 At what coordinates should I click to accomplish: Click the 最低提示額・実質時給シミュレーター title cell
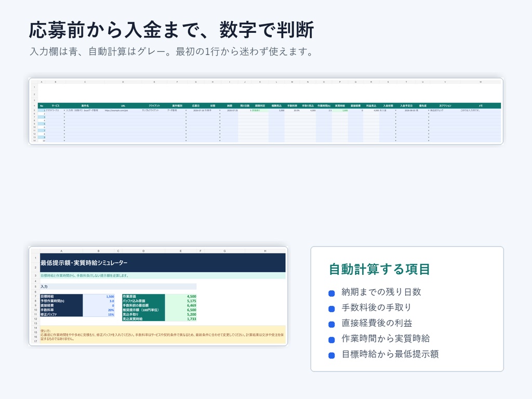pos(163,262)
